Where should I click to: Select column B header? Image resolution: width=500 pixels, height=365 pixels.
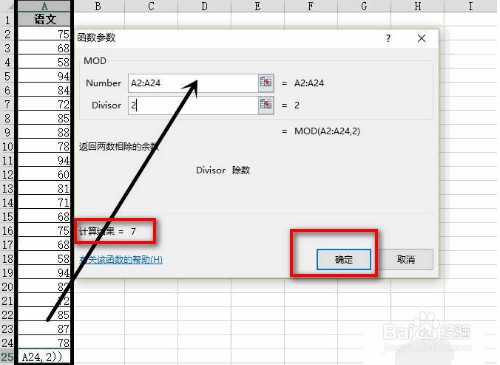[x=98, y=6]
